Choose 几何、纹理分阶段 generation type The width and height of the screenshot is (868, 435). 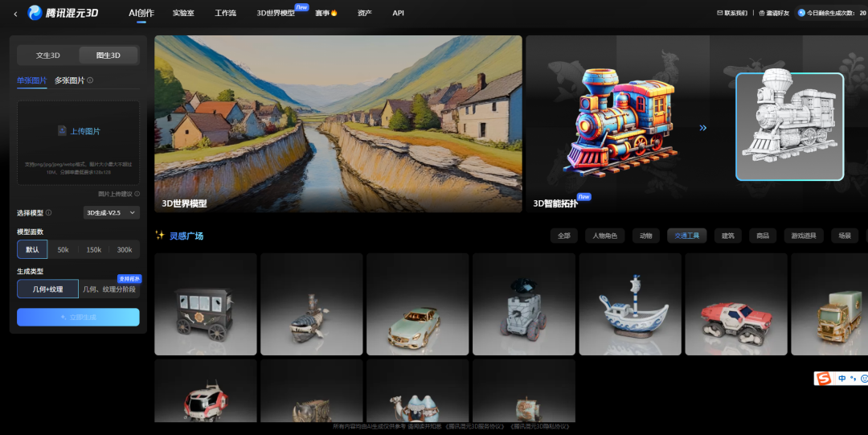[108, 289]
